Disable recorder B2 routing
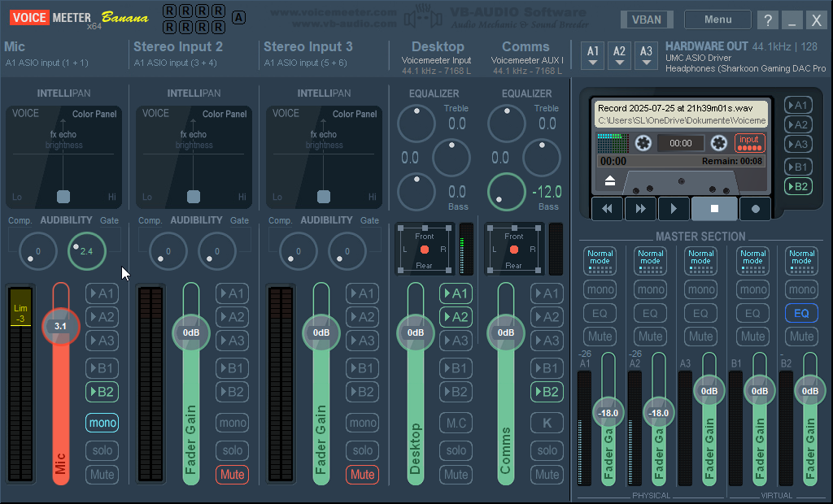This screenshot has height=504, width=833. 798,186
